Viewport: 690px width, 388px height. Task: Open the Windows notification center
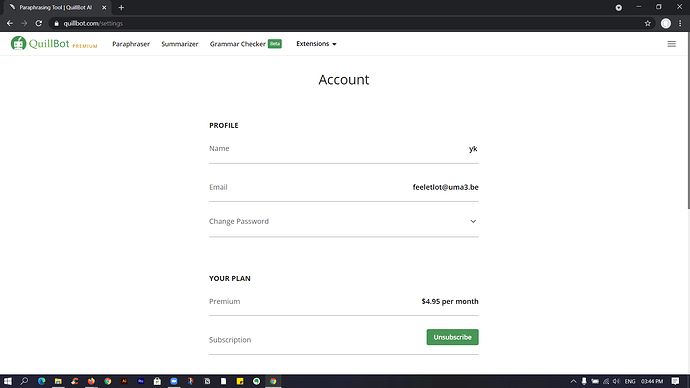(675, 381)
